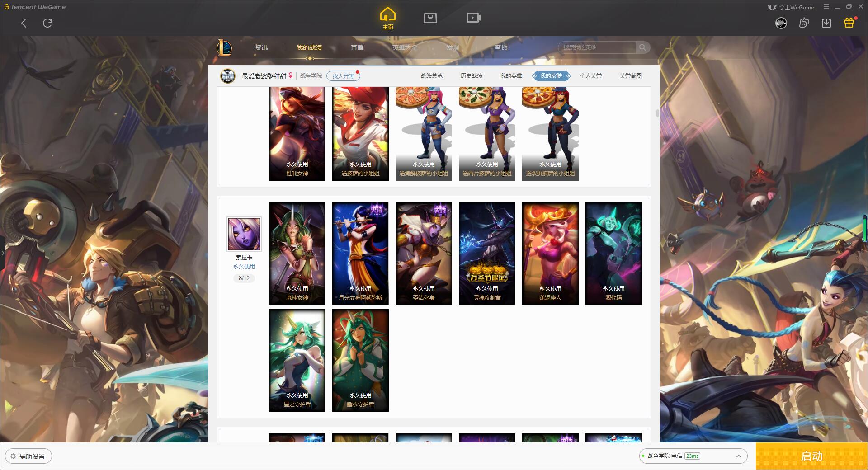Click the Tencent WeGame logo
Viewport: 868px width, 470px height.
(35, 7)
